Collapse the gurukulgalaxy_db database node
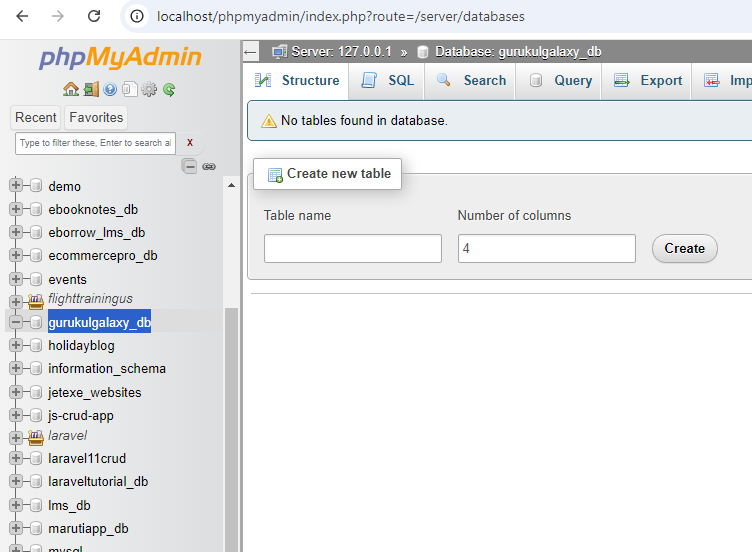 [x=16, y=322]
